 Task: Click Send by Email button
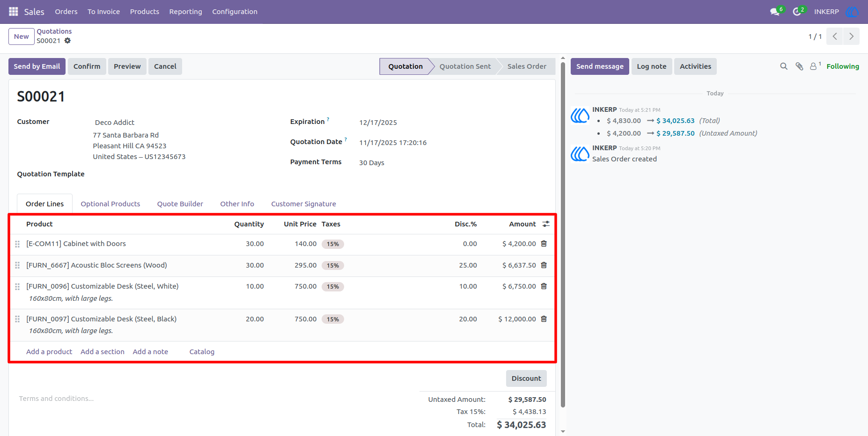pos(37,66)
